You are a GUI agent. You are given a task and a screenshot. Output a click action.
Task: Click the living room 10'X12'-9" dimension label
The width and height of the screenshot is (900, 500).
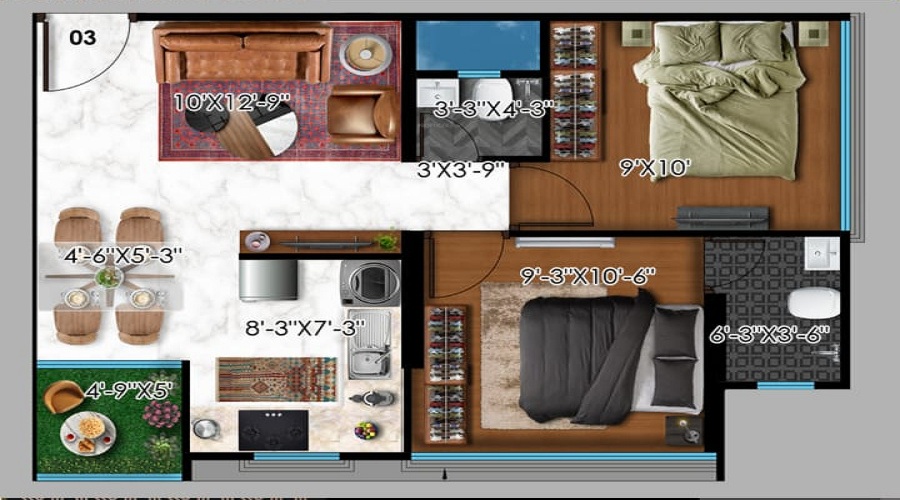coord(231,101)
